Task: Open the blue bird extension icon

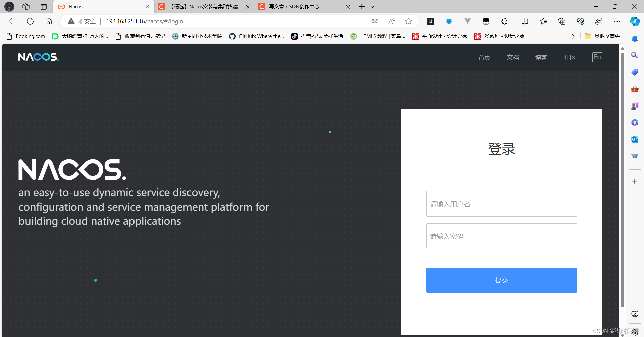Action: [449, 21]
